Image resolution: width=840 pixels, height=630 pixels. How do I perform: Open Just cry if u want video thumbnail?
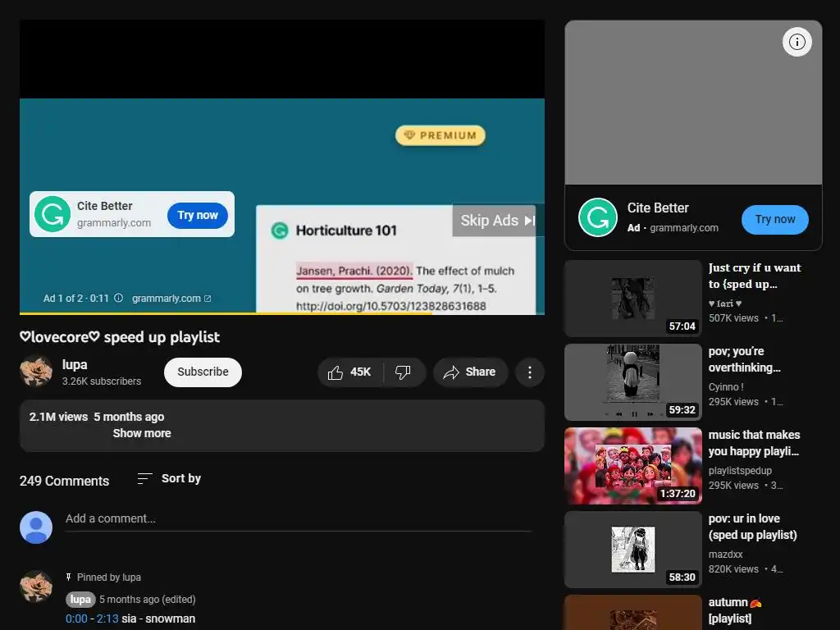click(633, 299)
